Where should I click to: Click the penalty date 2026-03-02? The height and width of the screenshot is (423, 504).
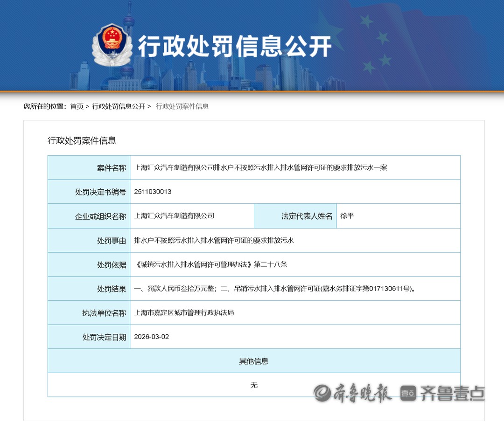click(151, 337)
